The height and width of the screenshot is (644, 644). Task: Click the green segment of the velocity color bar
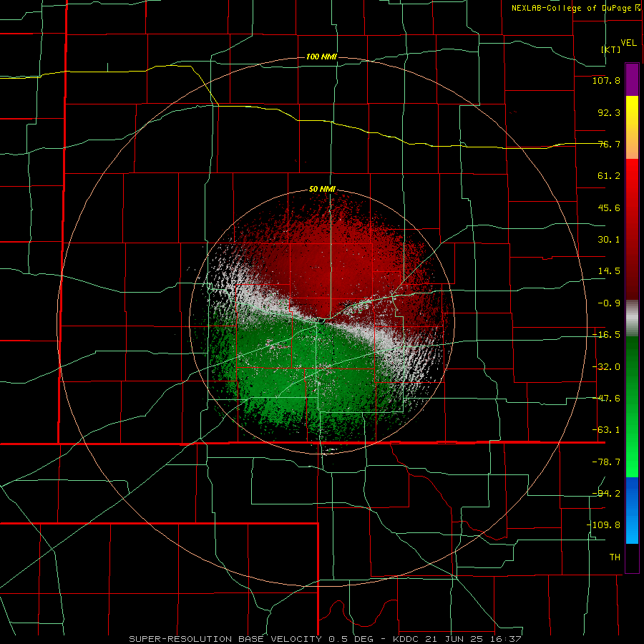coord(632,406)
